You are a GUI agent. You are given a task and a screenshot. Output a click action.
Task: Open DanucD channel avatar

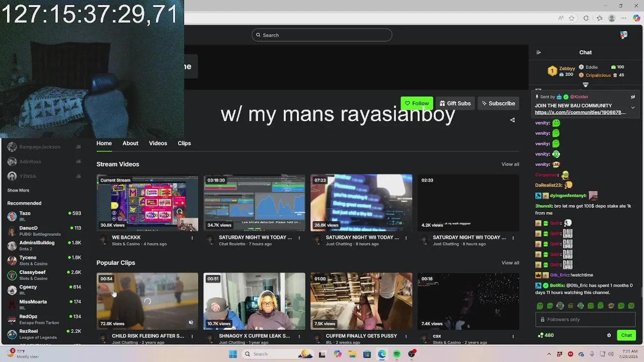12,231
